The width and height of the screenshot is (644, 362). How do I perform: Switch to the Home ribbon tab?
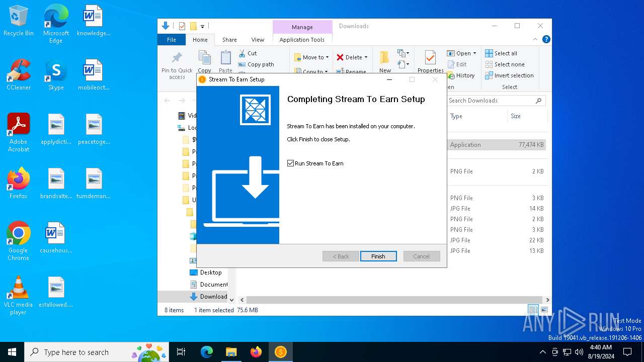tap(200, 40)
